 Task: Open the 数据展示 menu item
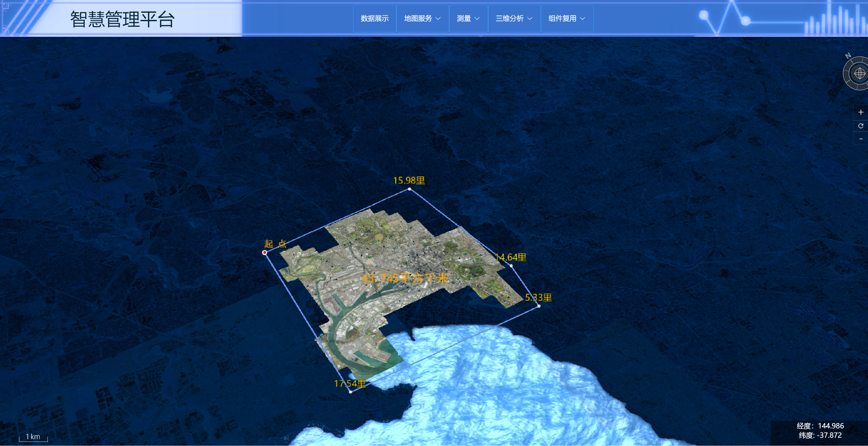point(374,19)
